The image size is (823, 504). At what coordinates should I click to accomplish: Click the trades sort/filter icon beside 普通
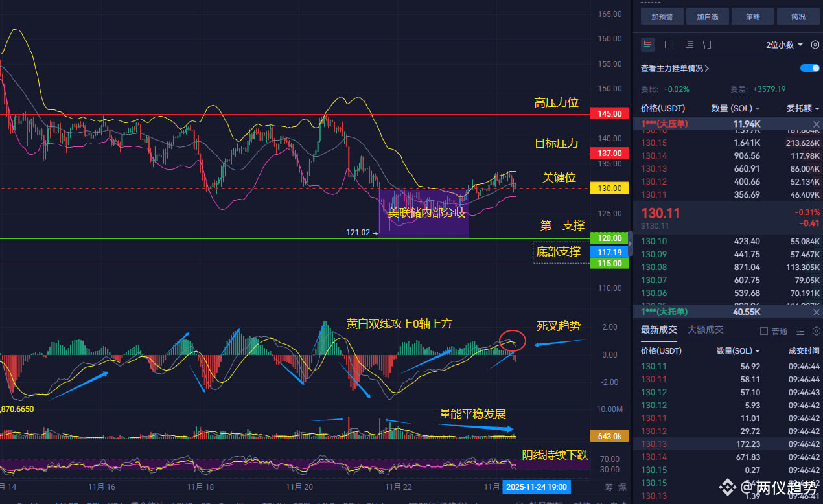[799, 331]
